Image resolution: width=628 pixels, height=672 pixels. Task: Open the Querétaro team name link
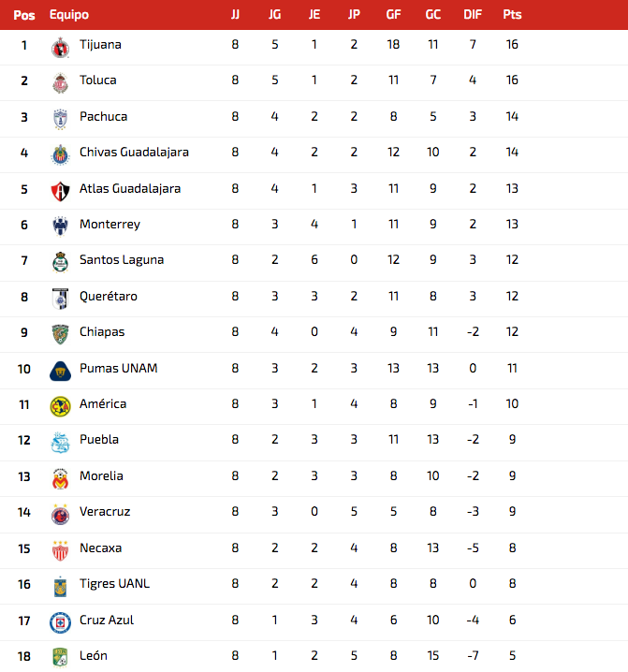pos(109,296)
